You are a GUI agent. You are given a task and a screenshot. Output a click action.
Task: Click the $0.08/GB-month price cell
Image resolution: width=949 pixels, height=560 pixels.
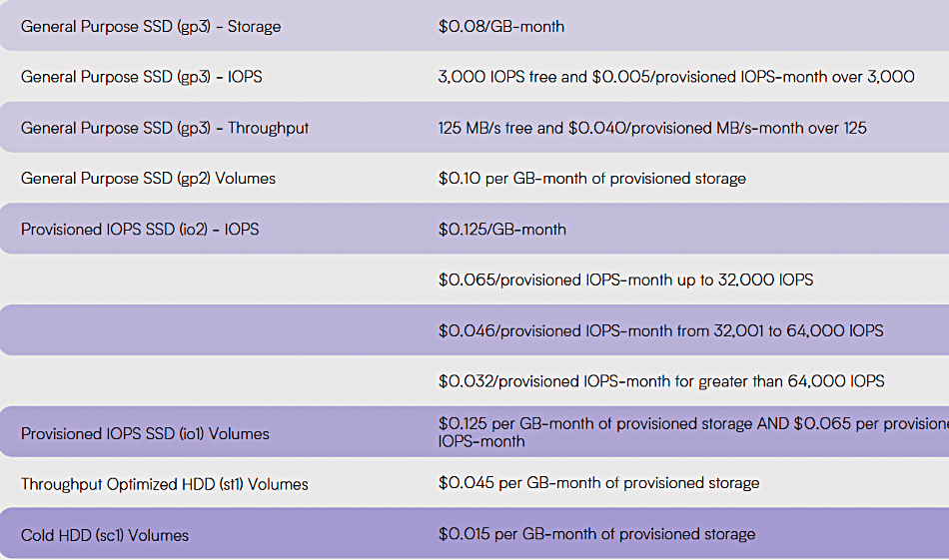(501, 27)
